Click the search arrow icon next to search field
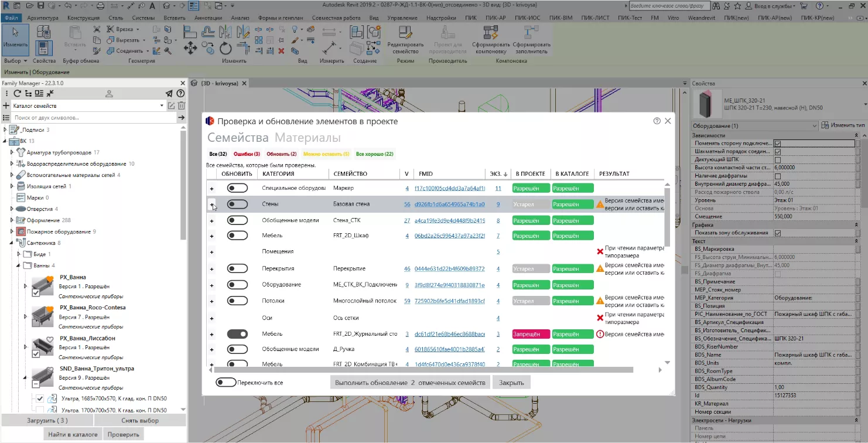Viewport: 868px width, 443px height. (182, 118)
